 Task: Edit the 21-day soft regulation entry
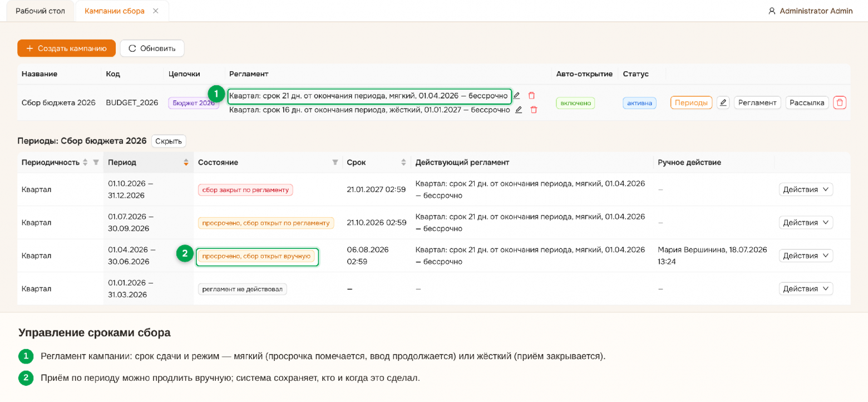tap(516, 96)
